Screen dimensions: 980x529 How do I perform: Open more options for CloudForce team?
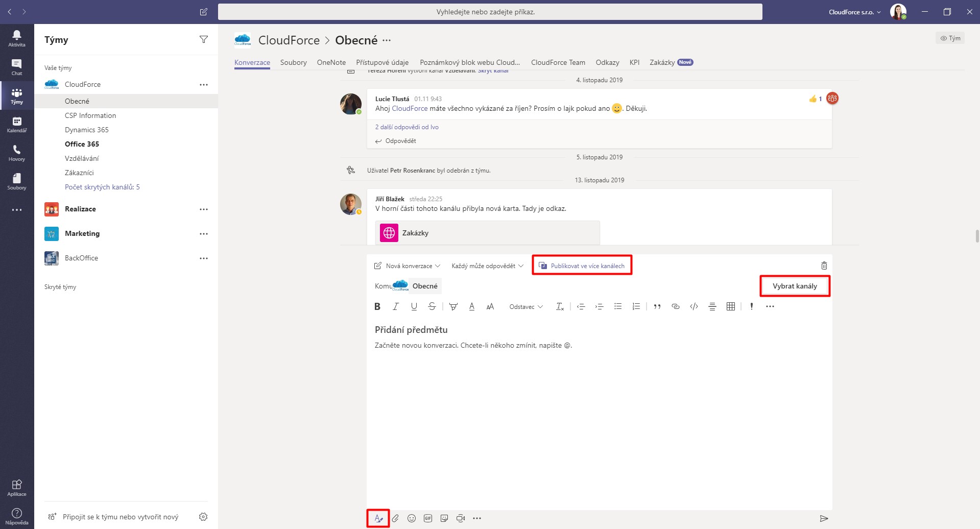click(204, 85)
